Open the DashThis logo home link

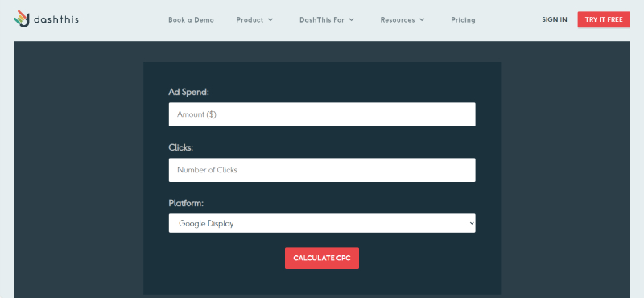click(x=46, y=19)
